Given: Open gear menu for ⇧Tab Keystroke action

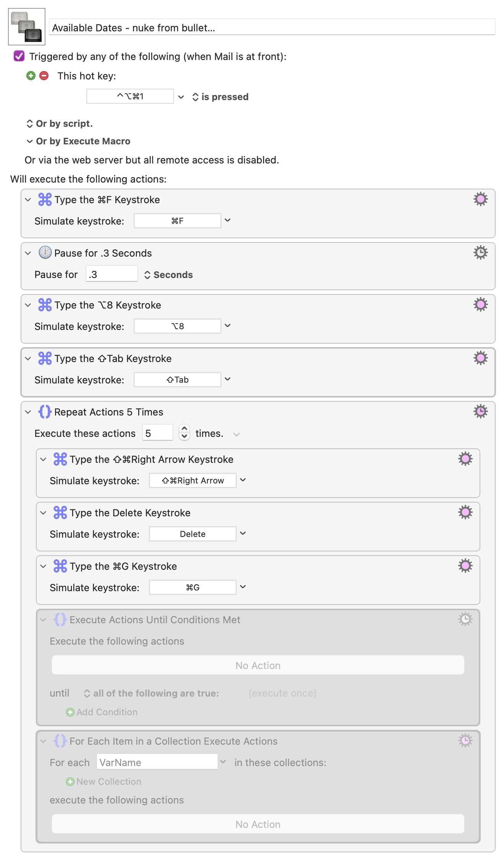Looking at the screenshot, I should [x=481, y=358].
